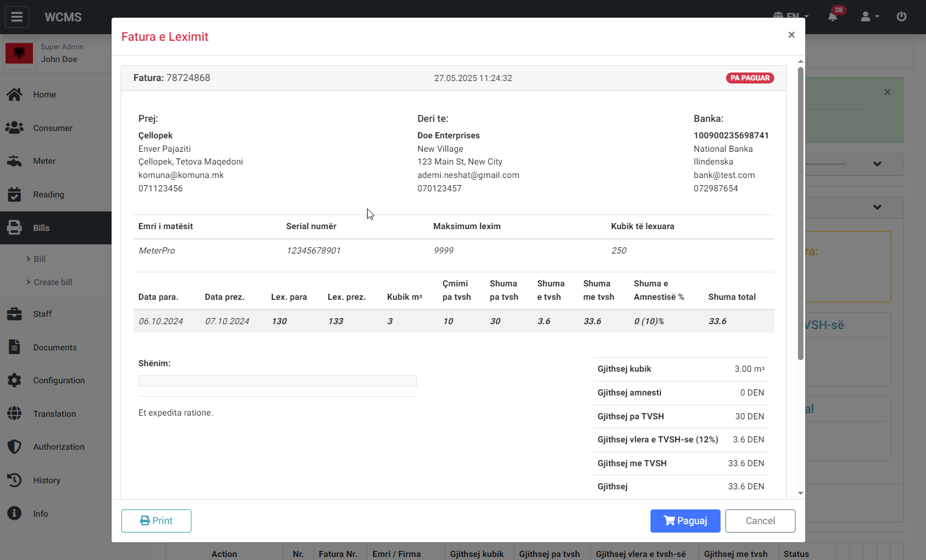Click the Albanian flag avatar
The height and width of the screenshot is (560, 926).
click(x=20, y=54)
